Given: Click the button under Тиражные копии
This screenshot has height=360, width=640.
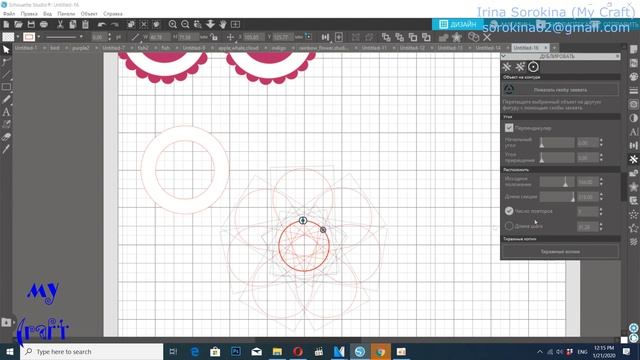Looking at the screenshot, I should [560, 252].
